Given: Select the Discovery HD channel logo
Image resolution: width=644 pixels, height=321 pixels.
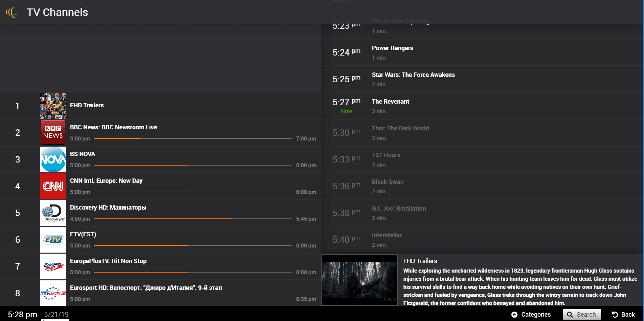Looking at the screenshot, I should tap(53, 213).
